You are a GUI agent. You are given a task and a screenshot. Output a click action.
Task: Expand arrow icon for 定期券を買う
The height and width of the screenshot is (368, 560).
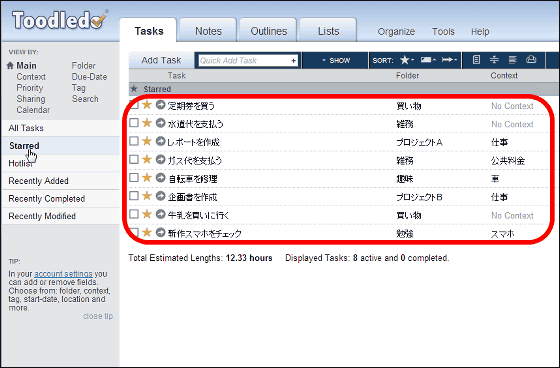tap(161, 105)
